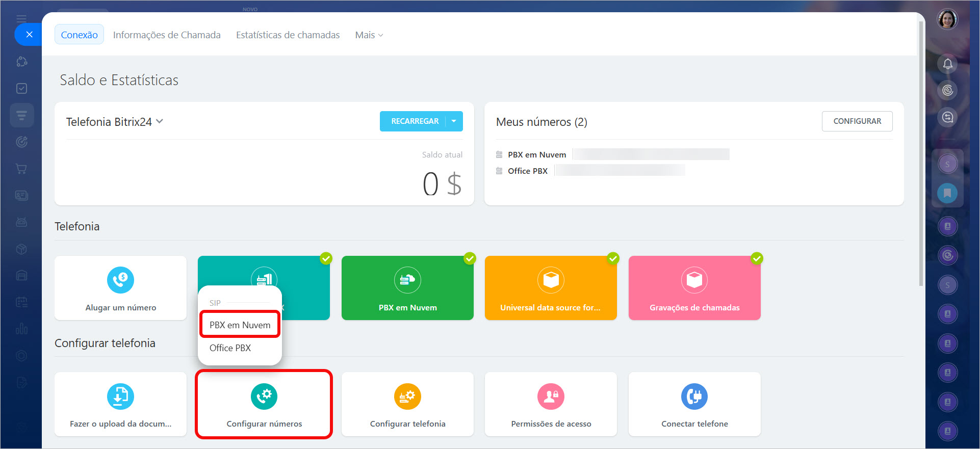Switch to Informações de Chamada tab

pos(167,35)
